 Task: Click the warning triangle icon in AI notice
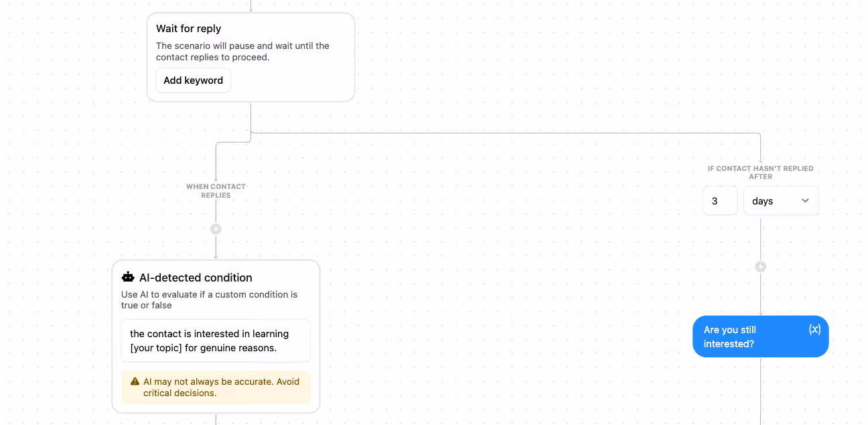click(135, 381)
